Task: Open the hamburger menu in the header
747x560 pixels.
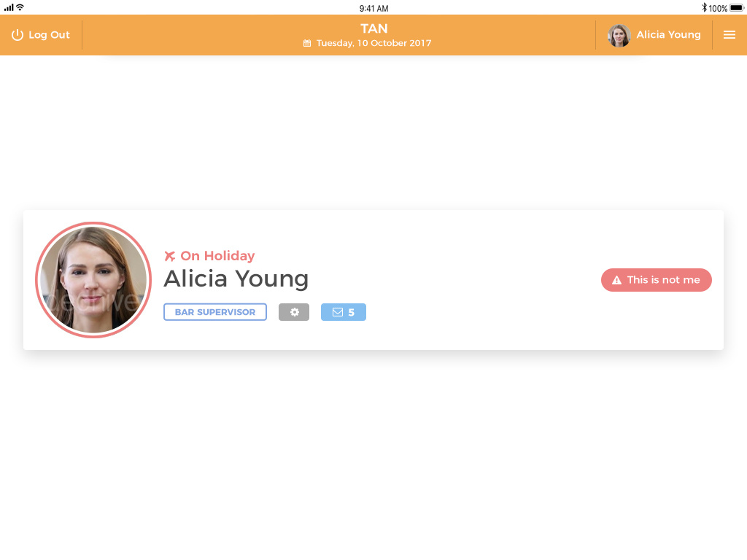Action: point(729,35)
